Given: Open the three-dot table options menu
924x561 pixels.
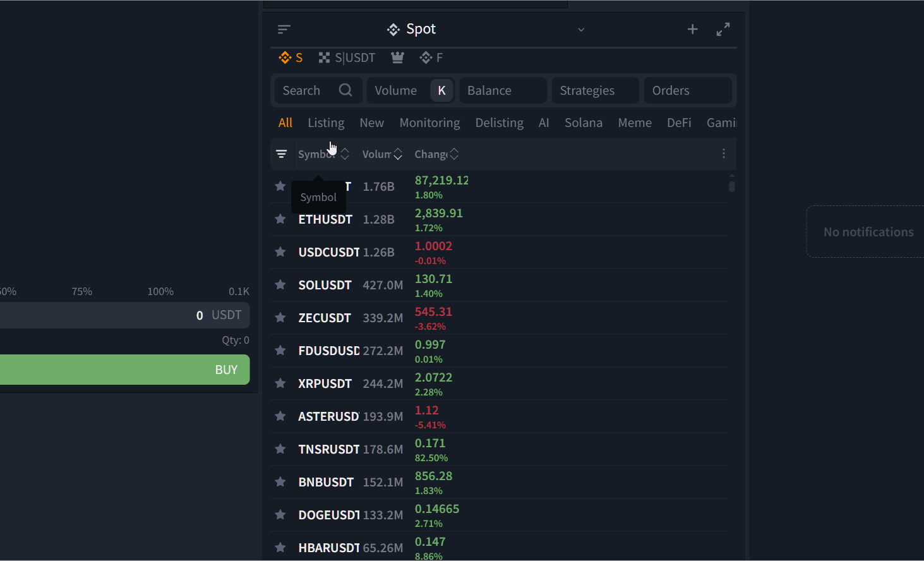Looking at the screenshot, I should click(x=724, y=154).
